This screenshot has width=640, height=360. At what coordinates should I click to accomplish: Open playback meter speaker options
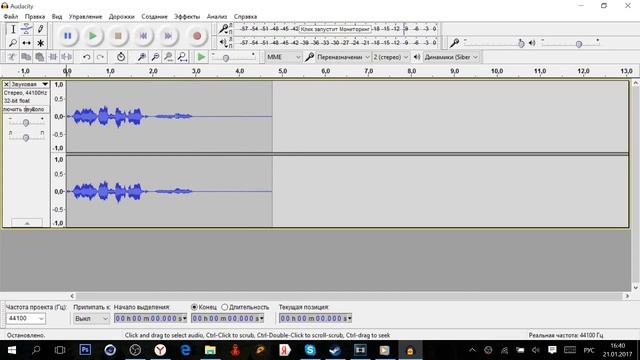(x=224, y=42)
